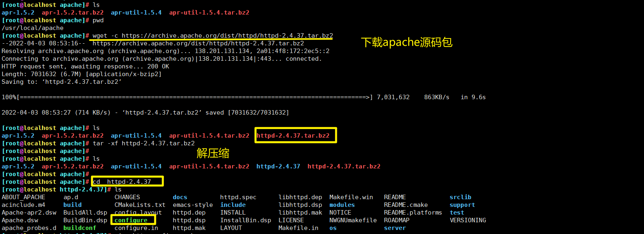Click the saved [7031632/7031632] summary line
Image resolution: width=644 pixels, height=234 pixels.
tap(145, 113)
